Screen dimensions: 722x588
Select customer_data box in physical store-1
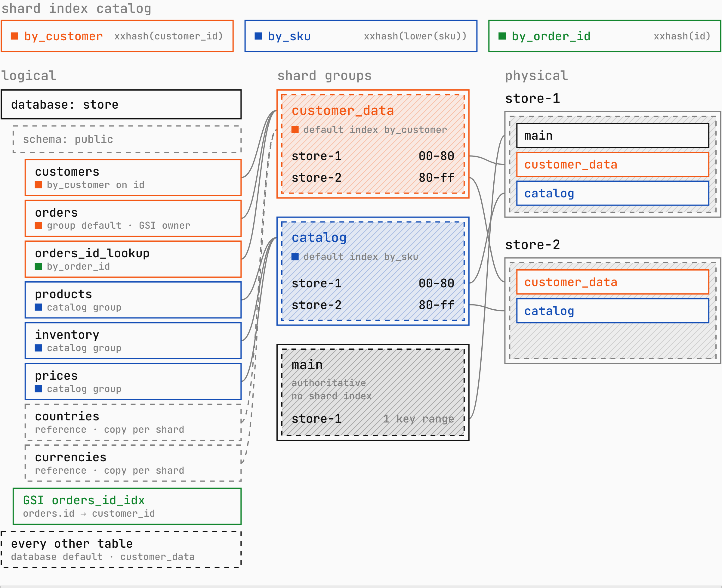pyautogui.click(x=612, y=164)
